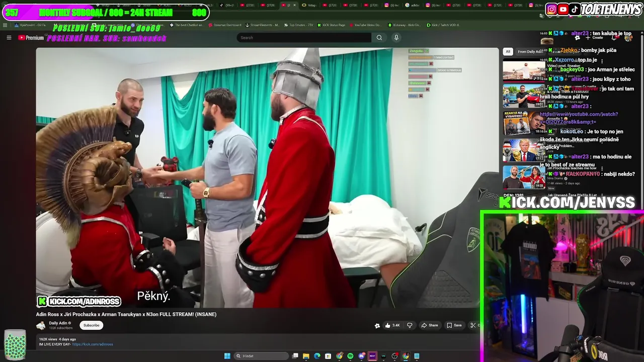Image resolution: width=644 pixels, height=362 pixels.
Task: Follow the kick.com/adinross description link
Action: [x=93, y=344]
